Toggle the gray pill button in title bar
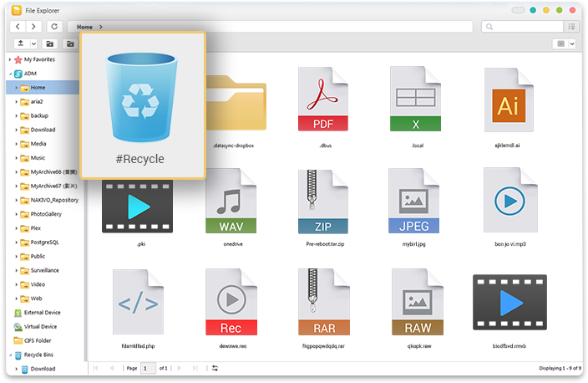 tap(518, 10)
